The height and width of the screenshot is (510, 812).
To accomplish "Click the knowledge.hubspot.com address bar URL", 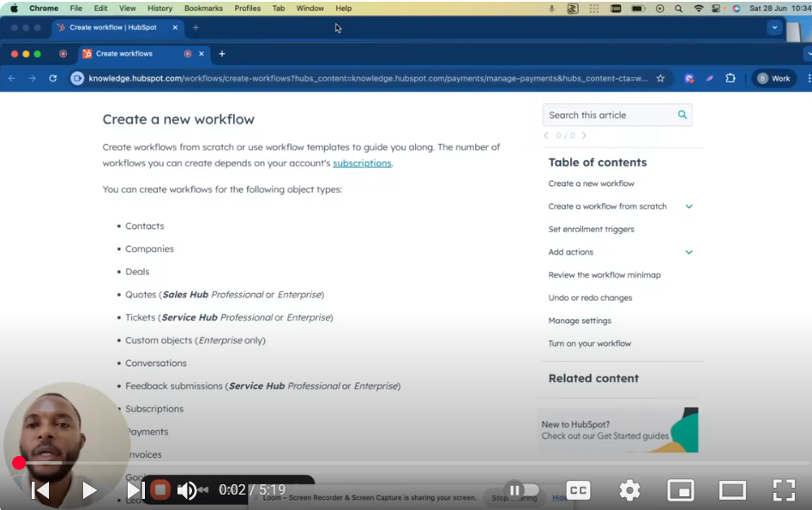I will tap(368, 78).
